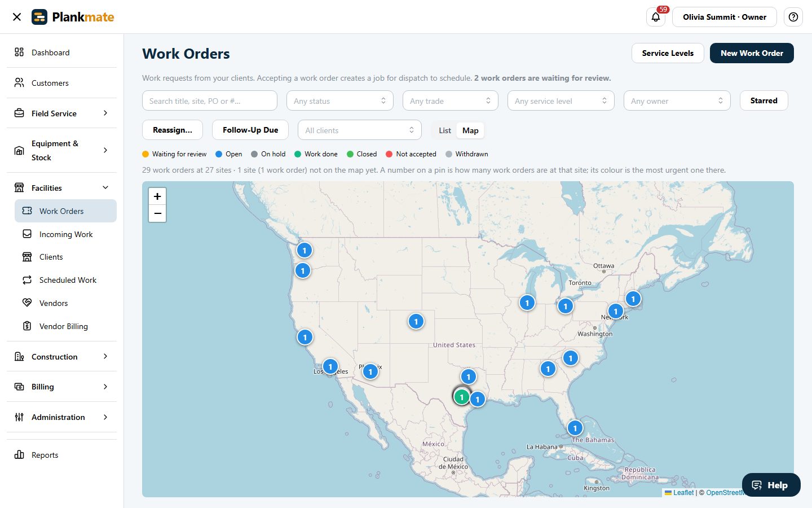Click the Reassign... button
The height and width of the screenshot is (508, 812).
tap(173, 130)
